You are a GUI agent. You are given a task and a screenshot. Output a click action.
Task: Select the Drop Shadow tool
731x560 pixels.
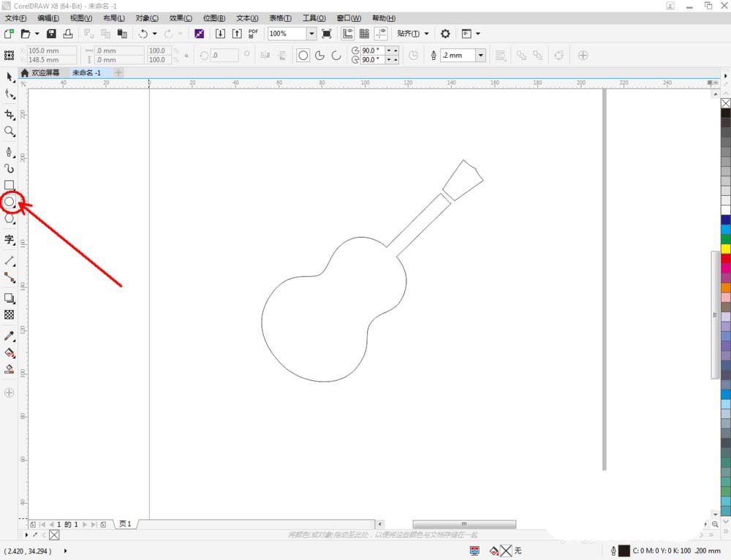pos(10,298)
